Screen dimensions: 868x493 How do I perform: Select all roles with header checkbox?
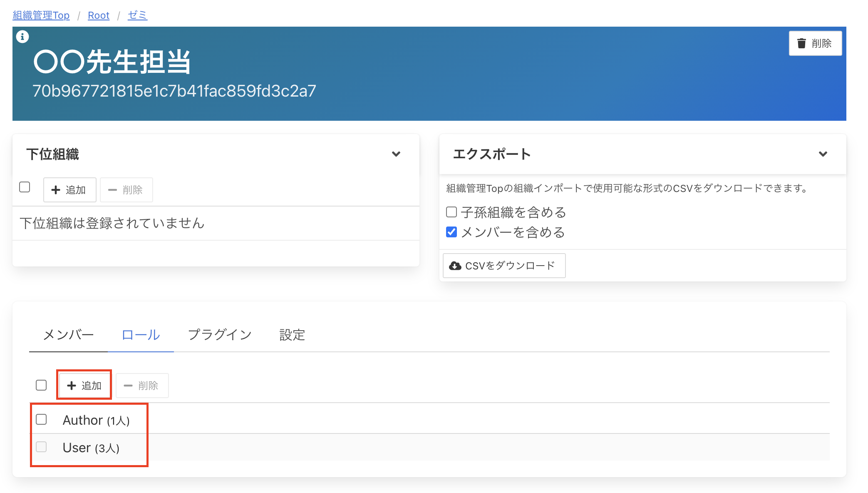(41, 385)
